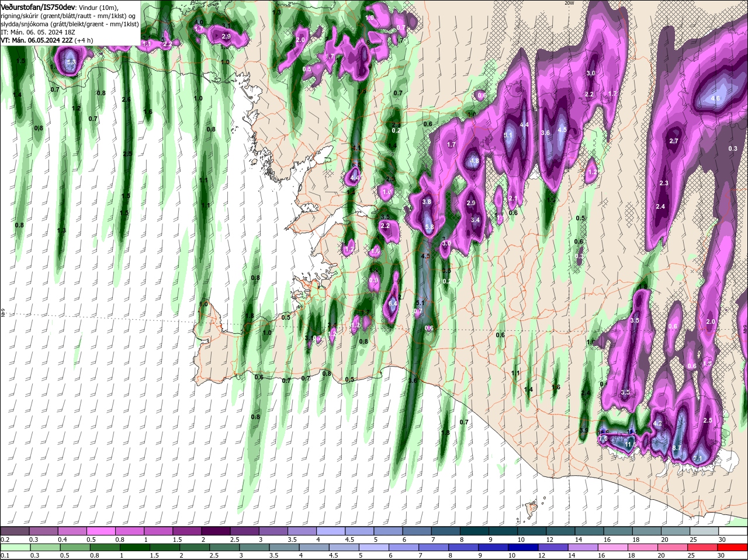Screen dimensions: 748x560
Task: Click the 4.0 precipitation value on the map
Action: pyautogui.click(x=199, y=22)
